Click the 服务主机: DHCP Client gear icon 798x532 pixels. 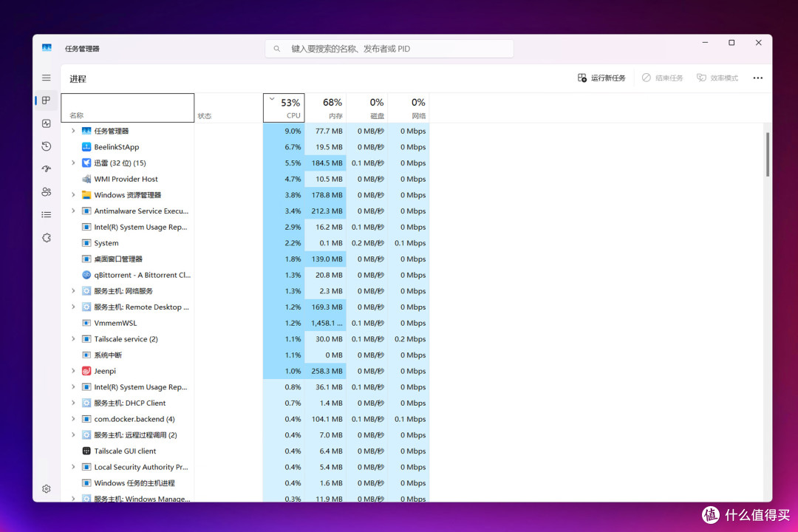click(86, 403)
